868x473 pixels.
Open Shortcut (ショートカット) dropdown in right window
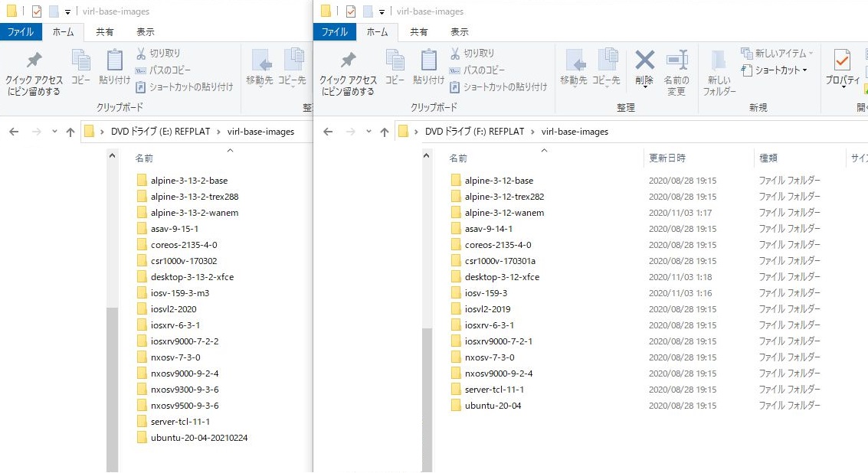[775, 70]
